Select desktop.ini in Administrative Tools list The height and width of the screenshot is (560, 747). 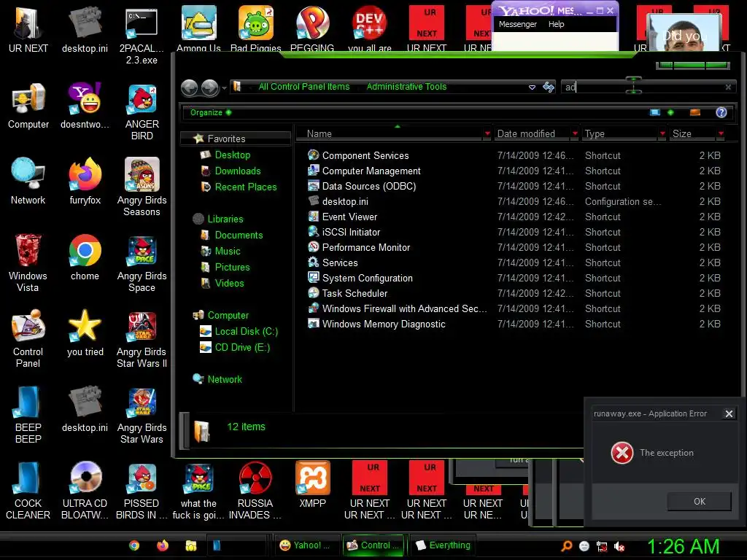click(x=345, y=201)
